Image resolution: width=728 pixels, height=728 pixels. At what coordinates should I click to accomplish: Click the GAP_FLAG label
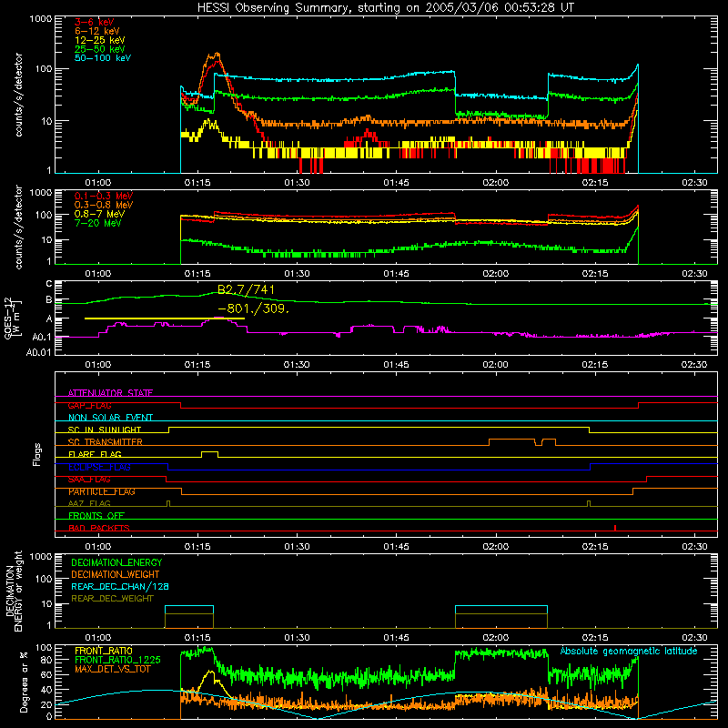(89, 405)
